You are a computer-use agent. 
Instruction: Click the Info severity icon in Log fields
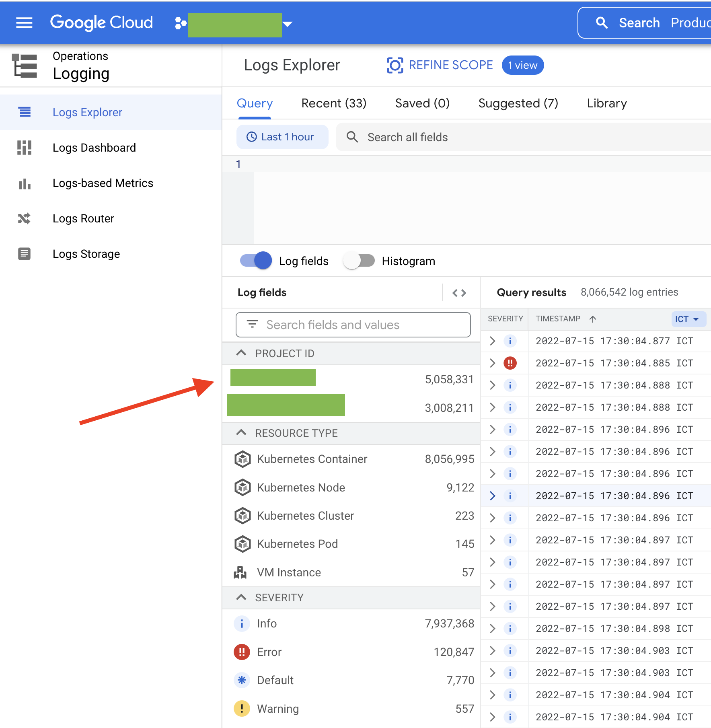click(242, 623)
